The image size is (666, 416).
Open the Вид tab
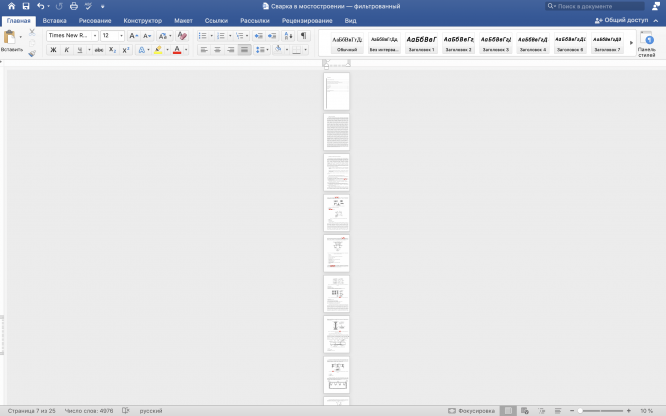tap(350, 20)
